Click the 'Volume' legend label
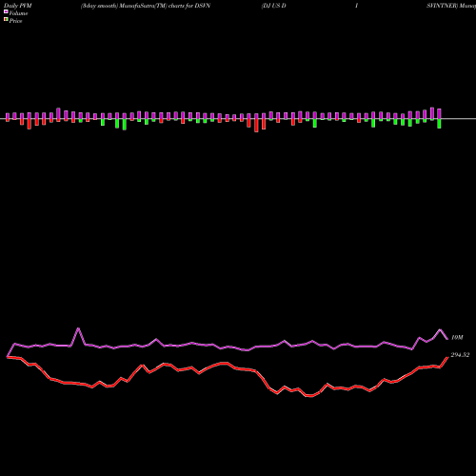This screenshot has height=476, width=476. (x=18, y=13)
